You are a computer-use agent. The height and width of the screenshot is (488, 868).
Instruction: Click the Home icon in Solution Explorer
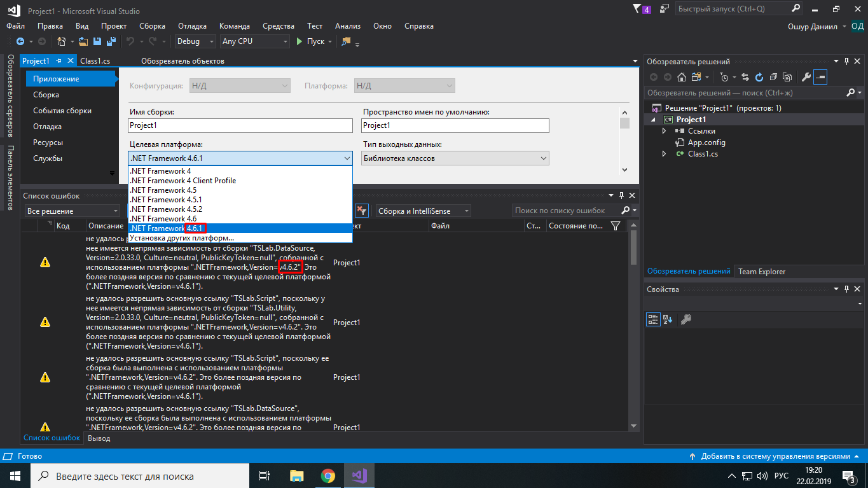681,77
